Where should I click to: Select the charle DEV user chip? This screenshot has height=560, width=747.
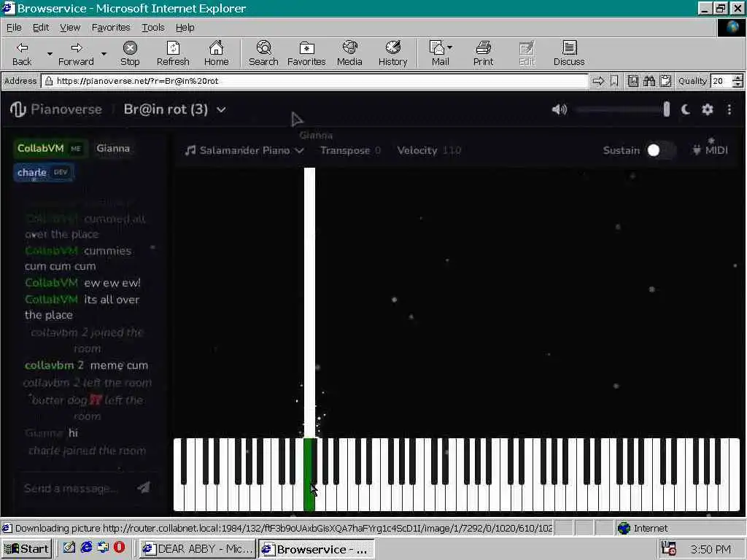tap(43, 172)
